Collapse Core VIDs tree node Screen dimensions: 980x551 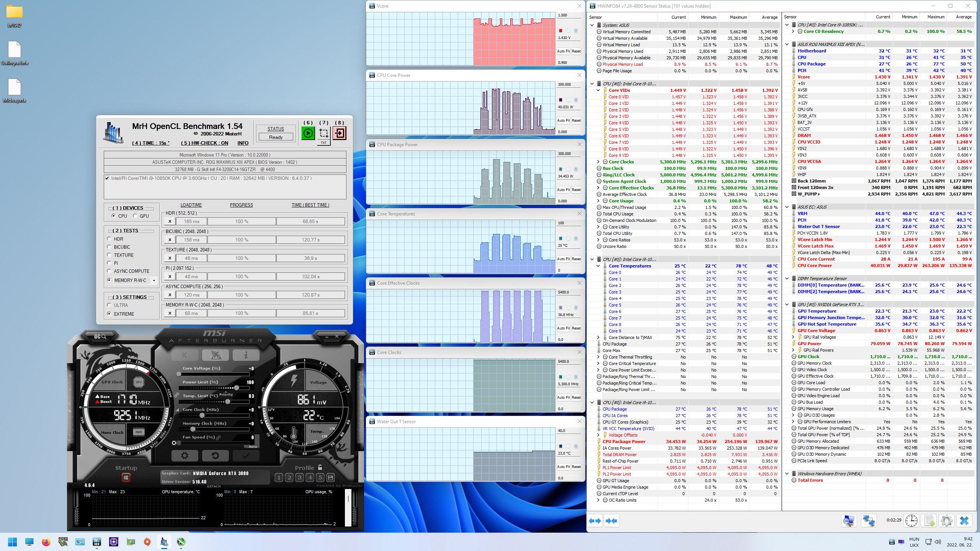[x=598, y=90]
